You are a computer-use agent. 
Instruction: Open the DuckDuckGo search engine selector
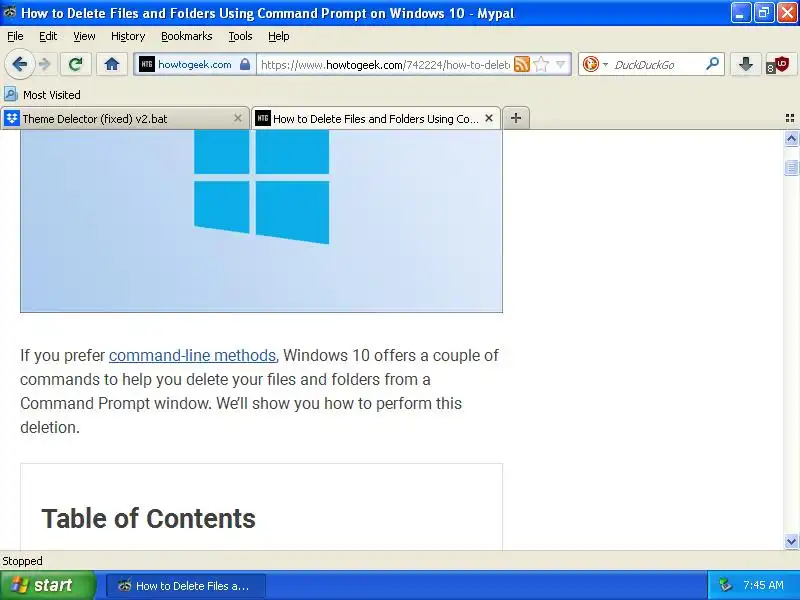click(x=595, y=64)
